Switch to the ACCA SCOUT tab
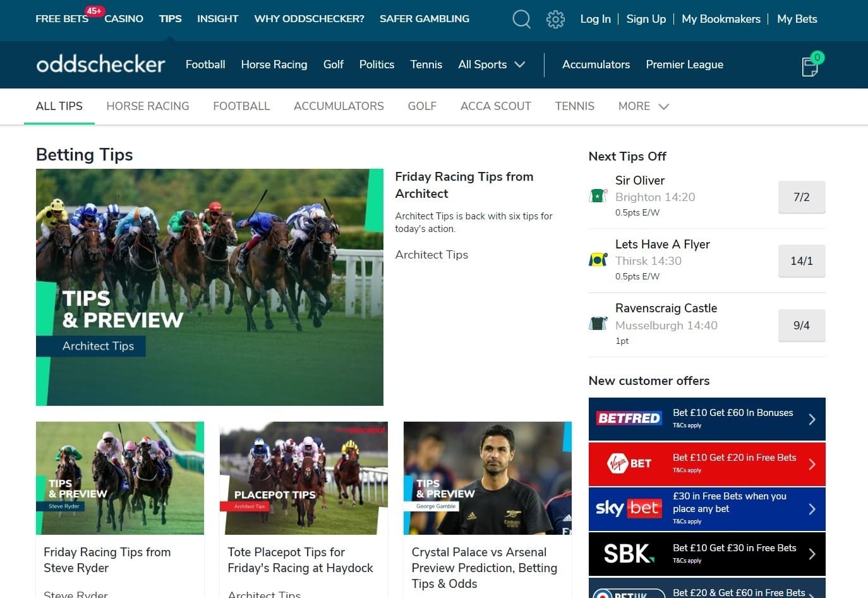Image resolution: width=868 pixels, height=598 pixels. [x=495, y=106]
